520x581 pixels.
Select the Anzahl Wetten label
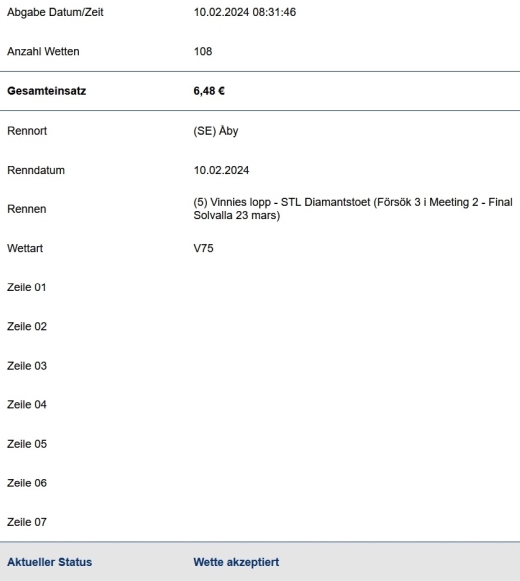point(43,52)
